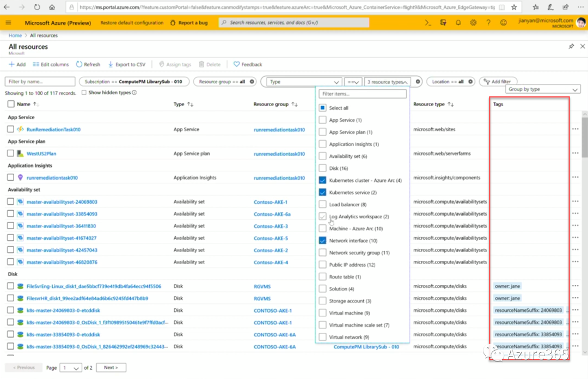Screen dimensions: 588x379
Task: Click Refresh in the command bar
Action: pyautogui.click(x=88, y=64)
